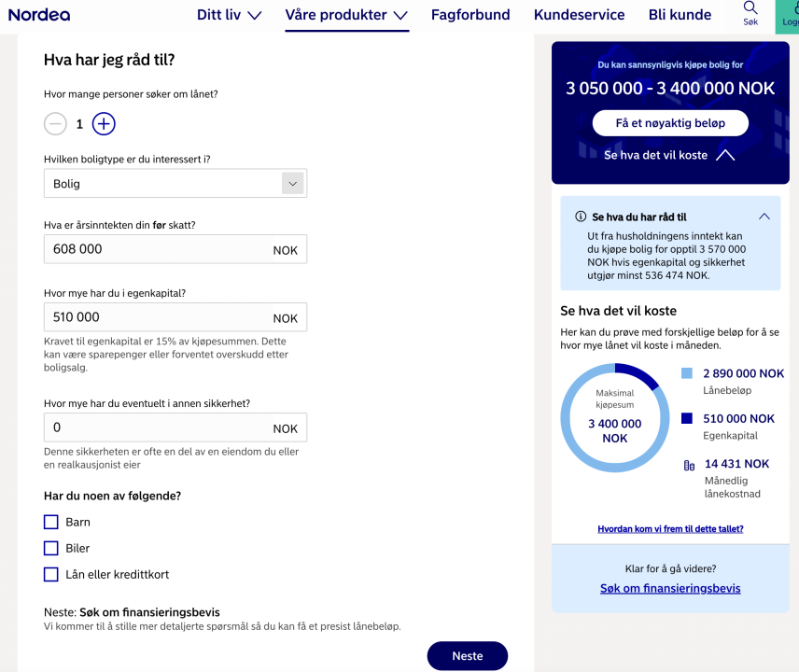Open 'Hvordan kom vi frem til dette tallet?' link
The image size is (799, 672).
pos(670,529)
